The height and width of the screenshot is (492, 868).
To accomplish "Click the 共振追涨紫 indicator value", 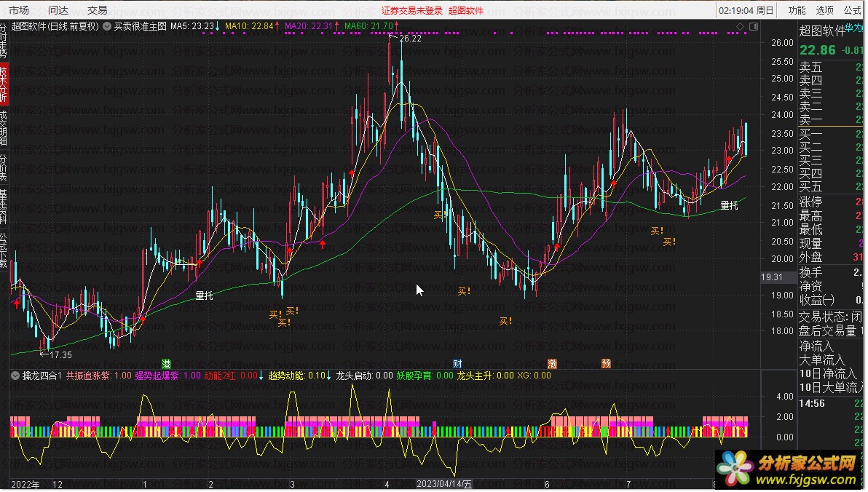I will pyautogui.click(x=99, y=376).
